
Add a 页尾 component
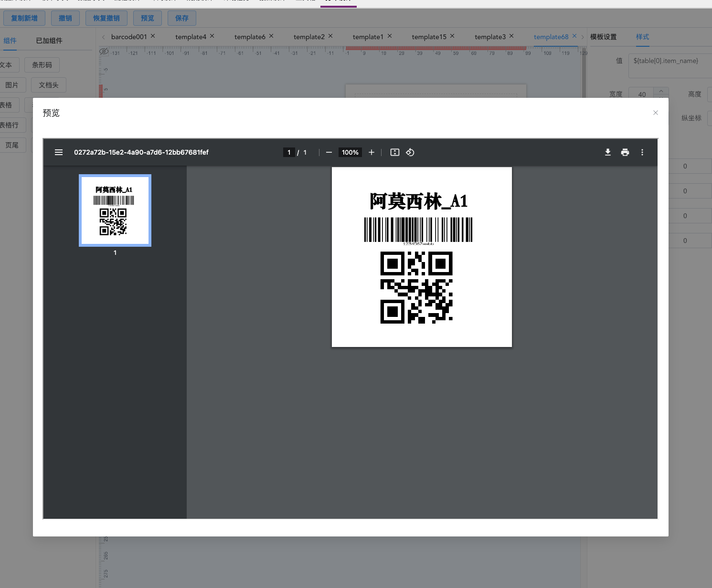(x=12, y=145)
